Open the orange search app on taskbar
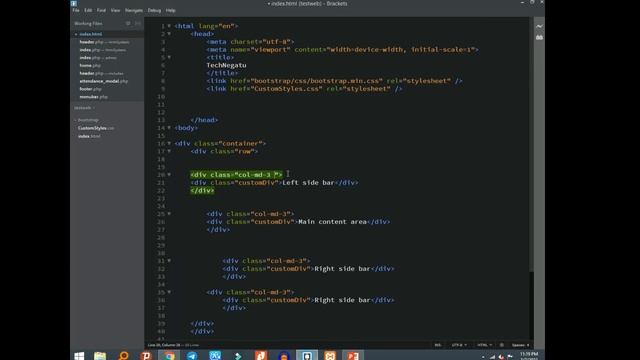Image resolution: width=640 pixels, height=360 pixels. point(123,356)
